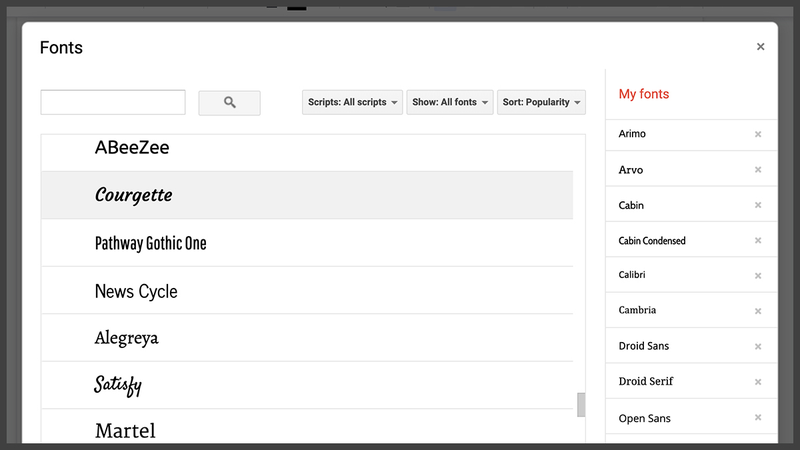The height and width of the screenshot is (450, 800).
Task: Select Droid Serif in My fonts
Action: point(645,381)
